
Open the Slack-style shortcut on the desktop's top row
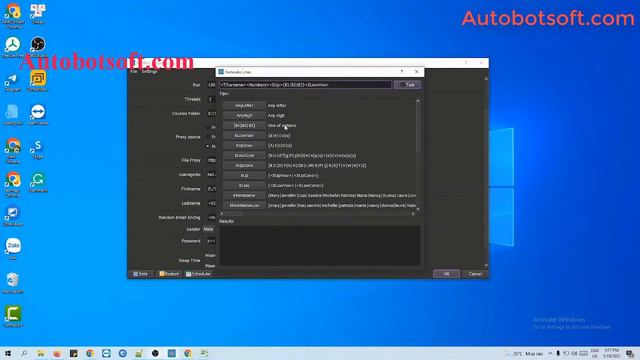coord(38,13)
